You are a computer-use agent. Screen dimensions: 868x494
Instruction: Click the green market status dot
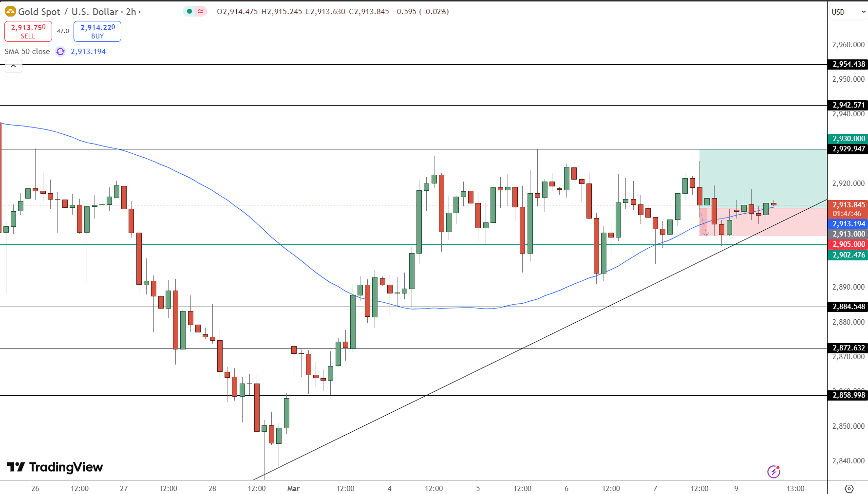189,11
